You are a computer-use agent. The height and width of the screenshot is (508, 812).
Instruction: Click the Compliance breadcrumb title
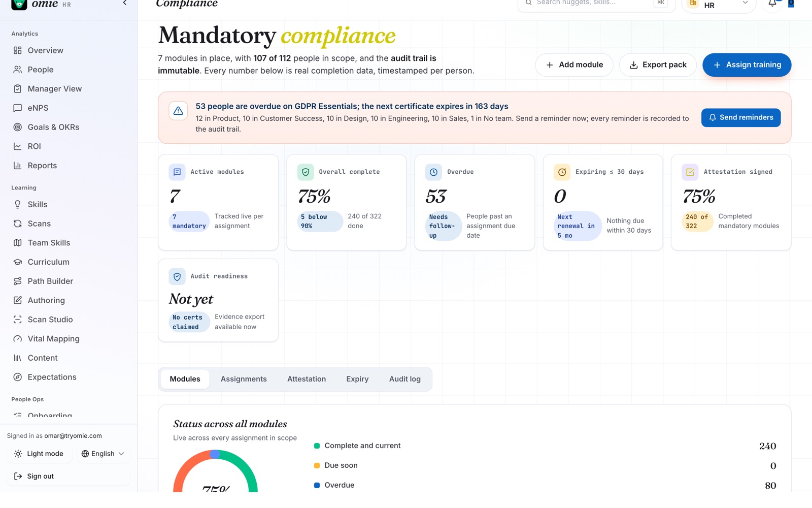[x=187, y=4]
